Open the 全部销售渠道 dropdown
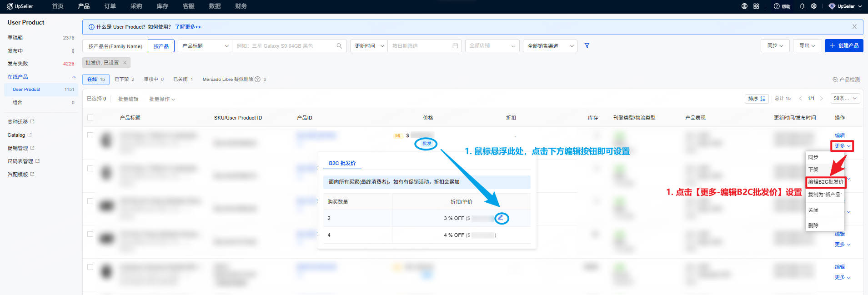 click(x=550, y=46)
